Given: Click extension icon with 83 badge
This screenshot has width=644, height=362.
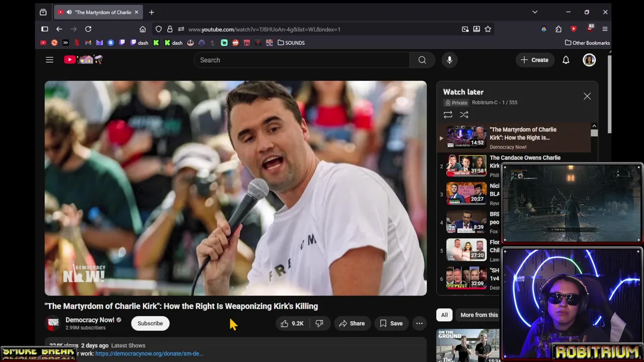Looking at the screenshot, I should coord(590,28).
